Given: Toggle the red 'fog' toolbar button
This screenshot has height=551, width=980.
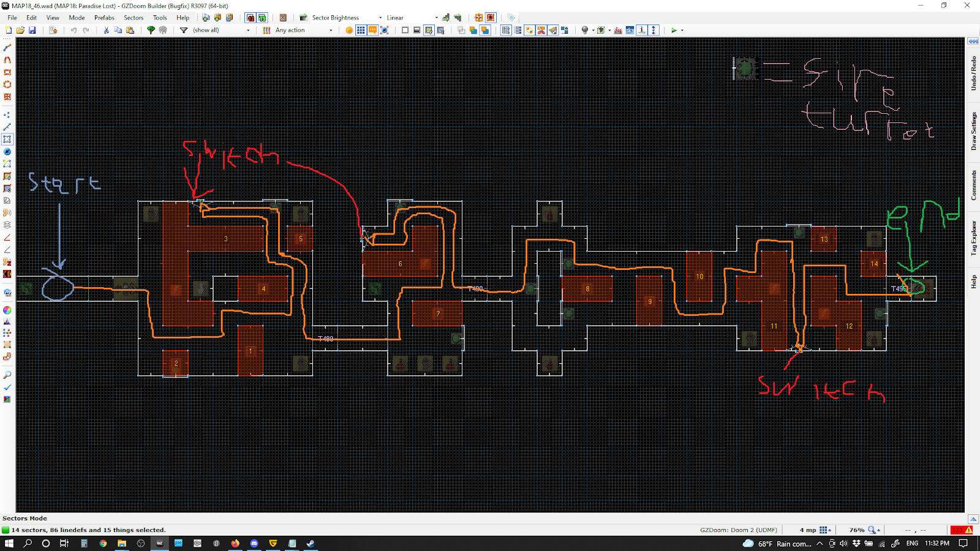Looking at the screenshot, I should [618, 30].
